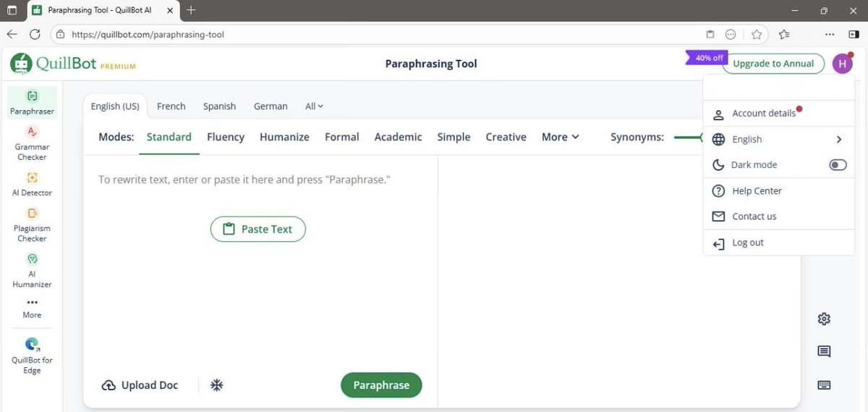This screenshot has height=412, width=868.
Task: Open AI Detector from sidebar
Action: tap(32, 184)
